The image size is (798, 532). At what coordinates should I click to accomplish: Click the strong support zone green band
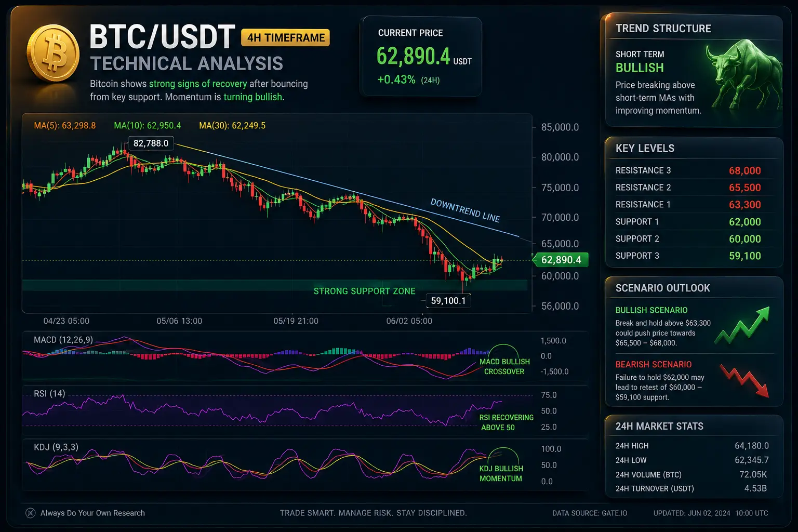[275, 285]
